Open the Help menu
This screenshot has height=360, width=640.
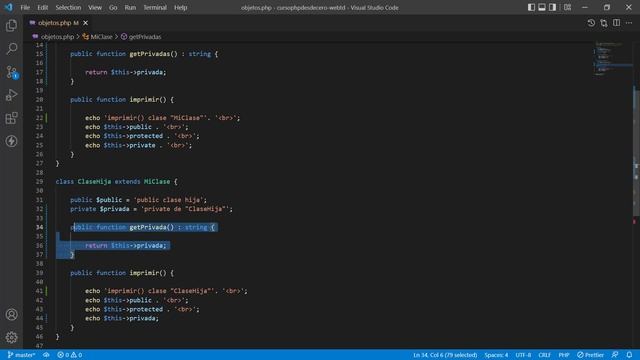click(180, 7)
